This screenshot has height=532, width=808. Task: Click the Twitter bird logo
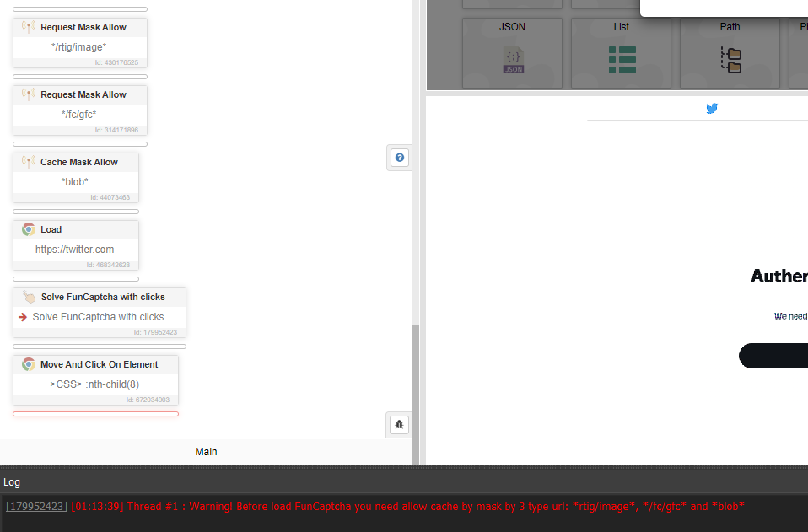pos(712,108)
